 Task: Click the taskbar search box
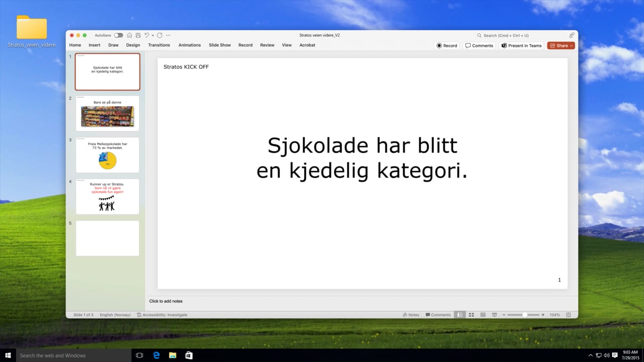tap(73, 355)
